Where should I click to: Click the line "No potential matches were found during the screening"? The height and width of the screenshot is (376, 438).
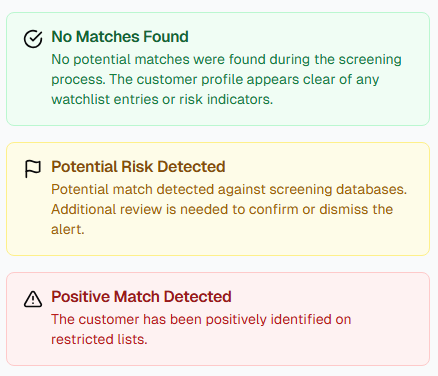tap(226, 60)
